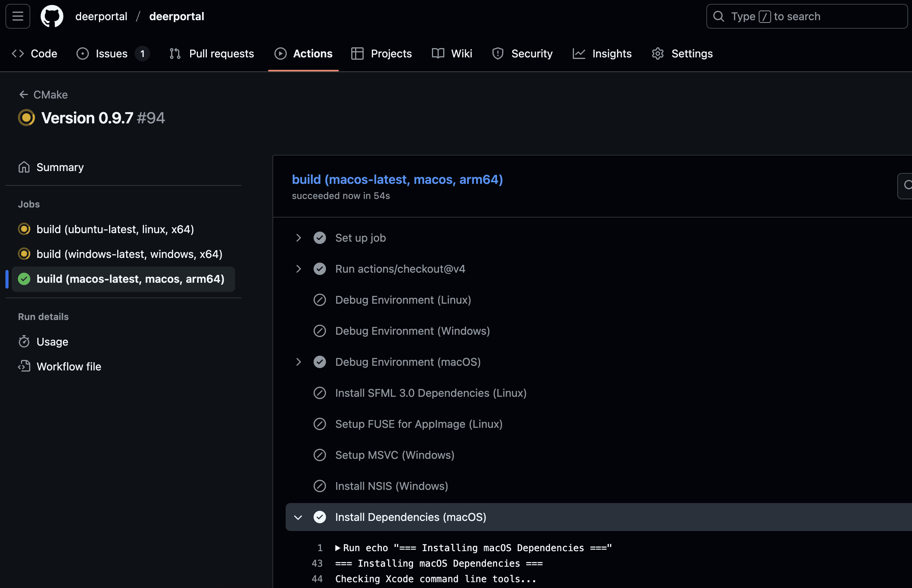This screenshot has height=588, width=912.
Task: Click the Workflow file code icon
Action: (x=24, y=367)
